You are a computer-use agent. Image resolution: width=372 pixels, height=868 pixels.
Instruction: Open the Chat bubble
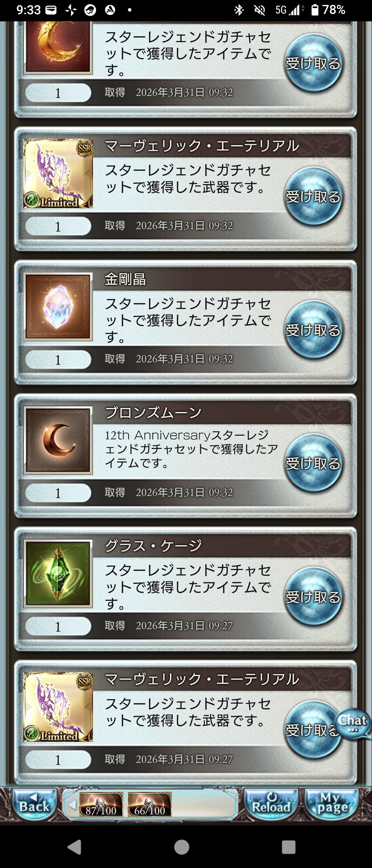pos(353,723)
